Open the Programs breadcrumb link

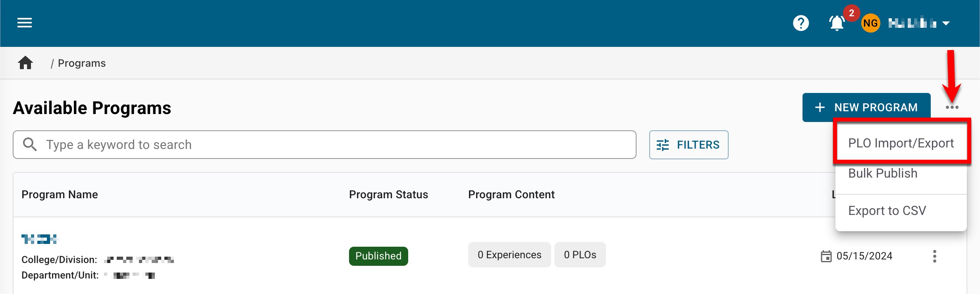click(x=82, y=63)
